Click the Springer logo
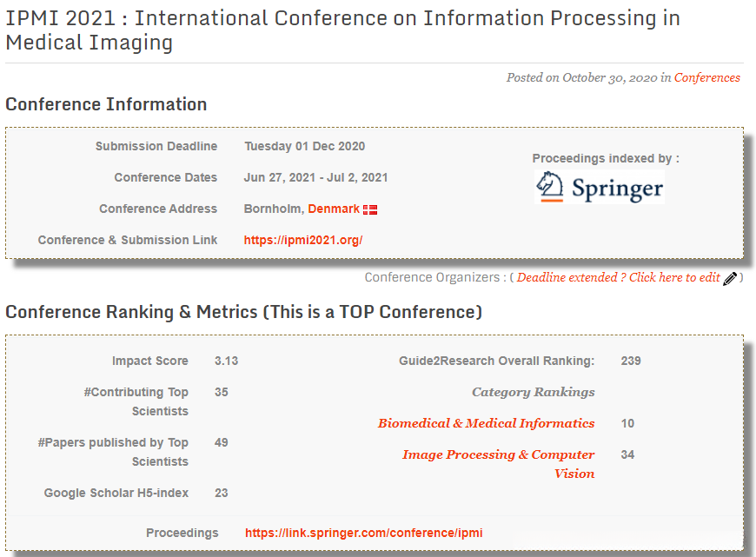Screen dimensions: 756x557 tap(600, 187)
